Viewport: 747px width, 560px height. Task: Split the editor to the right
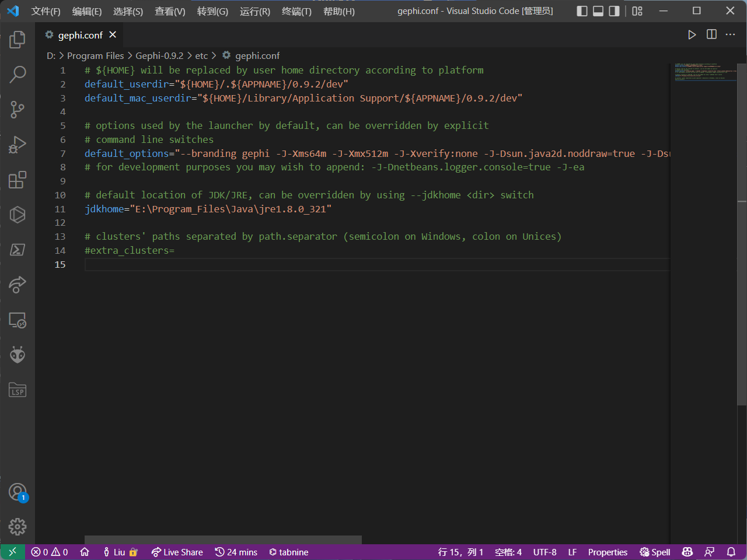coord(711,35)
